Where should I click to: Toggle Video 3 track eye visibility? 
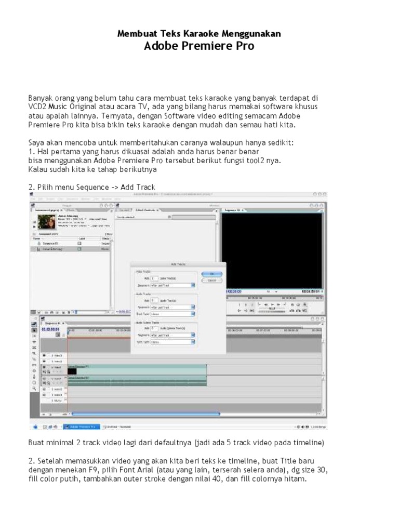[x=44, y=355]
